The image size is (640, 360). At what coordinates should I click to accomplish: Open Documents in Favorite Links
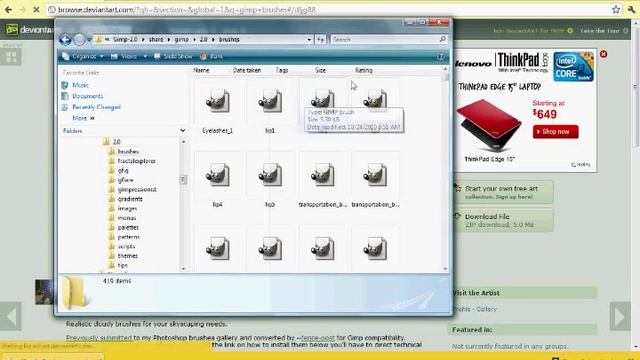pyautogui.click(x=88, y=96)
